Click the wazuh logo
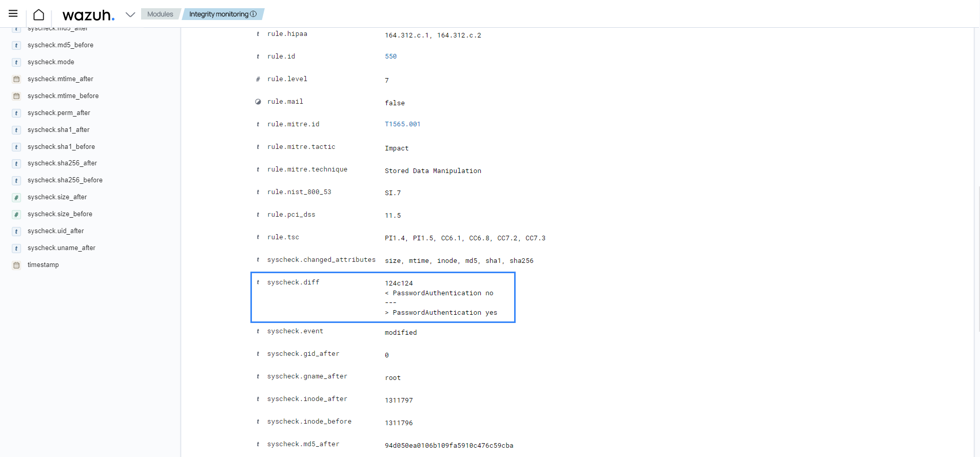 coord(88,15)
